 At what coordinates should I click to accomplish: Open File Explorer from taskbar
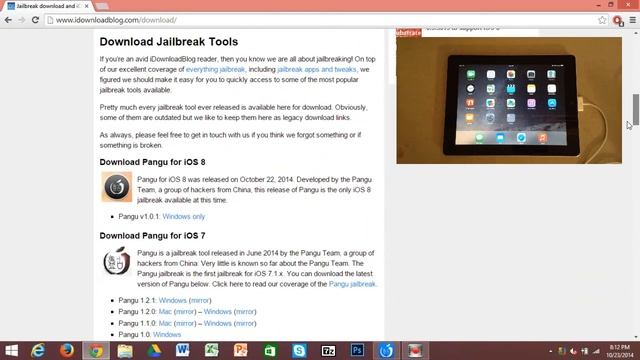tap(125, 351)
